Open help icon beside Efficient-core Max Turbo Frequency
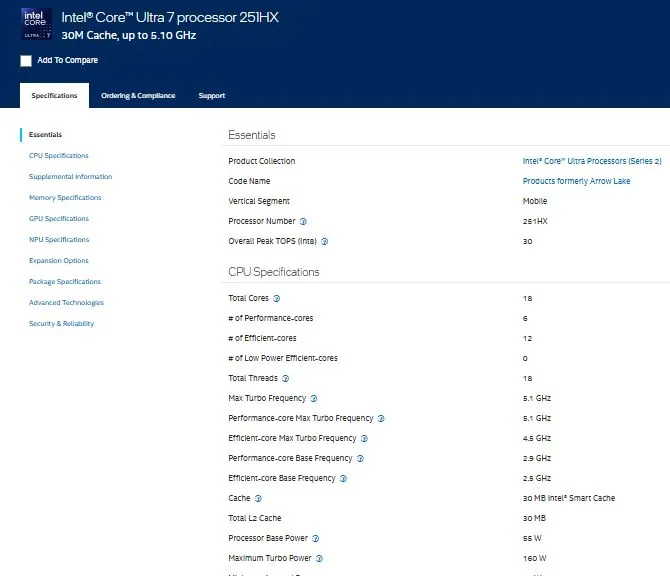Viewport: 670px width, 576px height. pos(364,438)
